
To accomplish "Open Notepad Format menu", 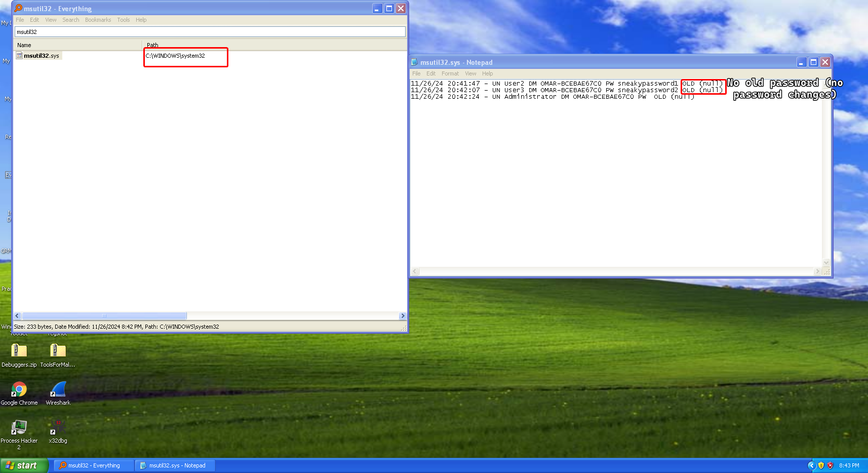I will [450, 73].
